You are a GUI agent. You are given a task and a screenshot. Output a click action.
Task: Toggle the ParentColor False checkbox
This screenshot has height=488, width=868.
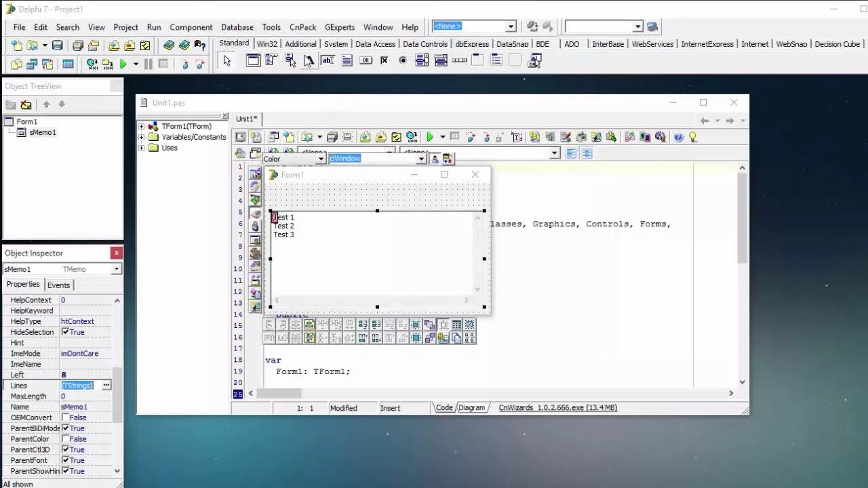pyautogui.click(x=66, y=439)
